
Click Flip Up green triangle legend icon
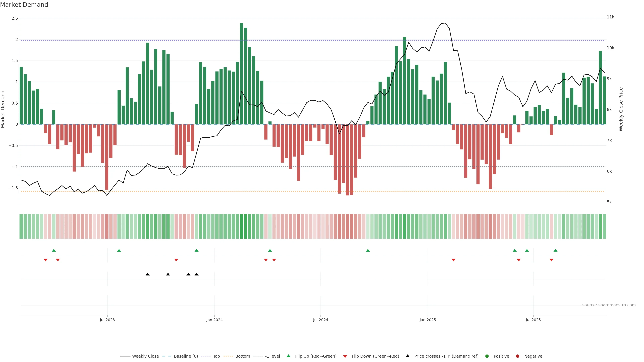(288, 356)
